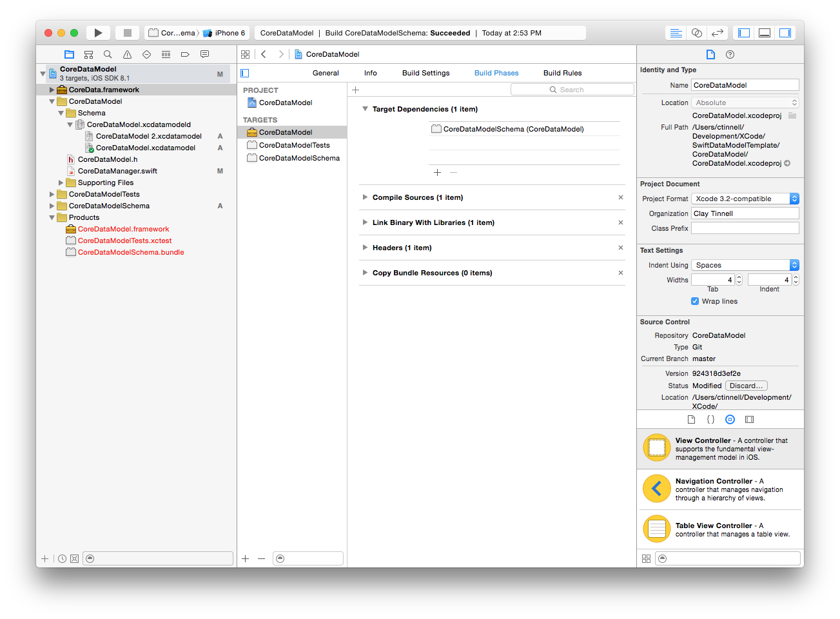Image resolution: width=840 pixels, height=619 pixels.
Task: Expand the Compile Sources section
Action: [x=366, y=198]
